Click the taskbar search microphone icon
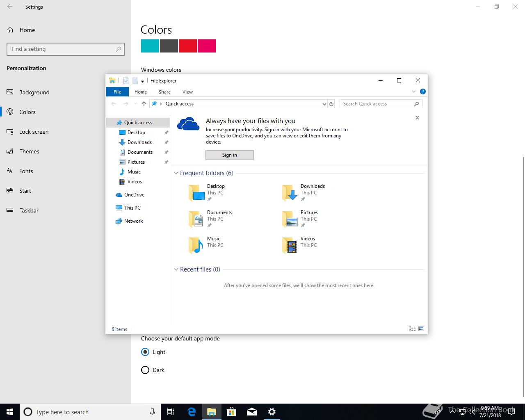 coord(152,412)
